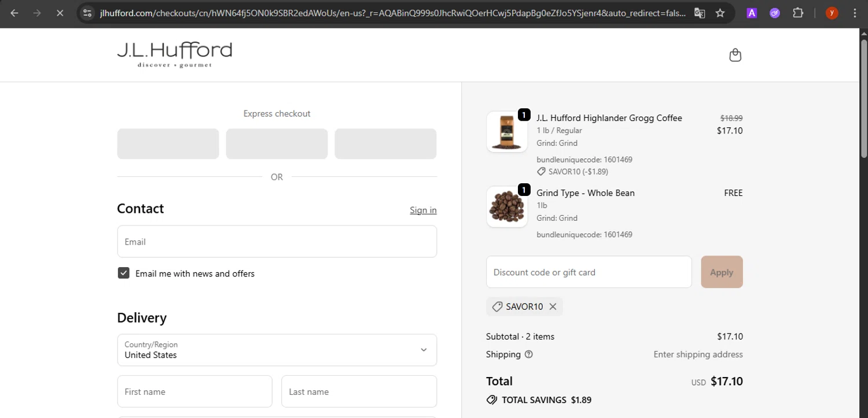Click the third express checkout button
Image resolution: width=868 pixels, height=418 pixels.
385,143
